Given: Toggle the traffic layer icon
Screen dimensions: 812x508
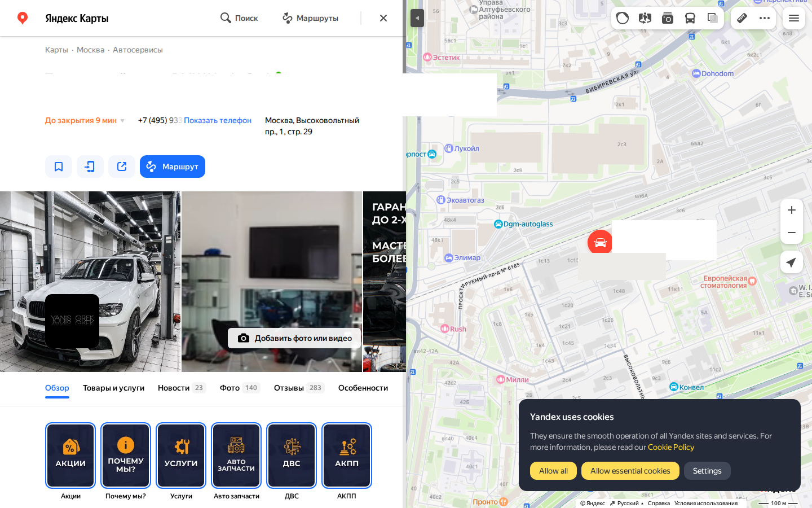Looking at the screenshot, I should click(623, 18).
